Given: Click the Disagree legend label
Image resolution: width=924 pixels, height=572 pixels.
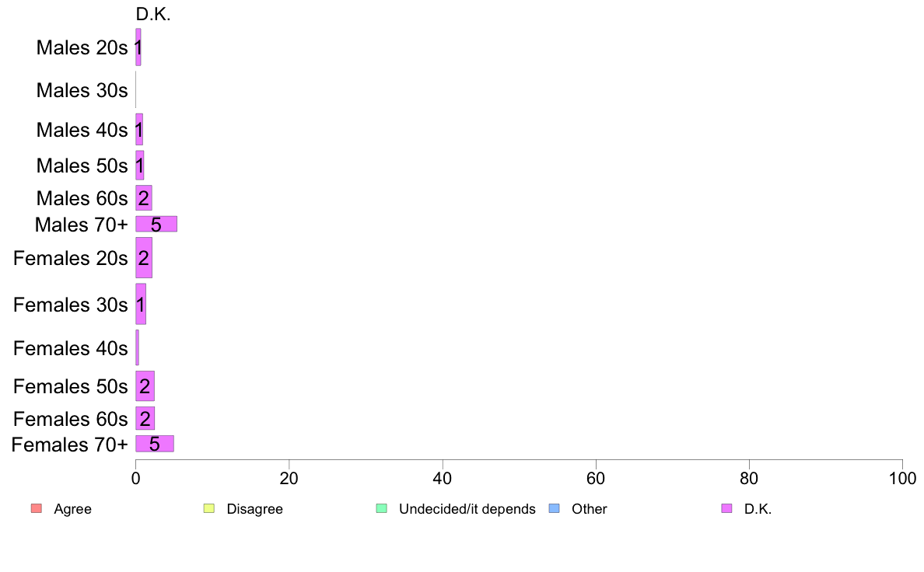Looking at the screenshot, I should (254, 509).
